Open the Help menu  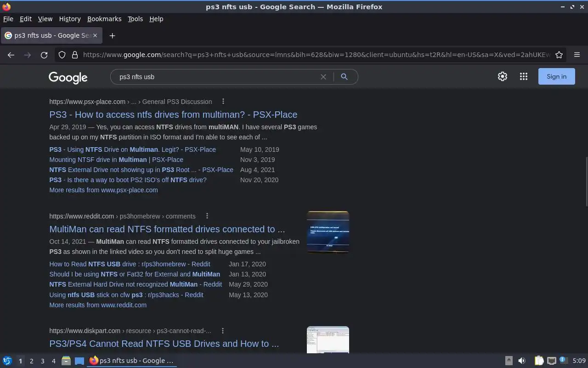[156, 19]
